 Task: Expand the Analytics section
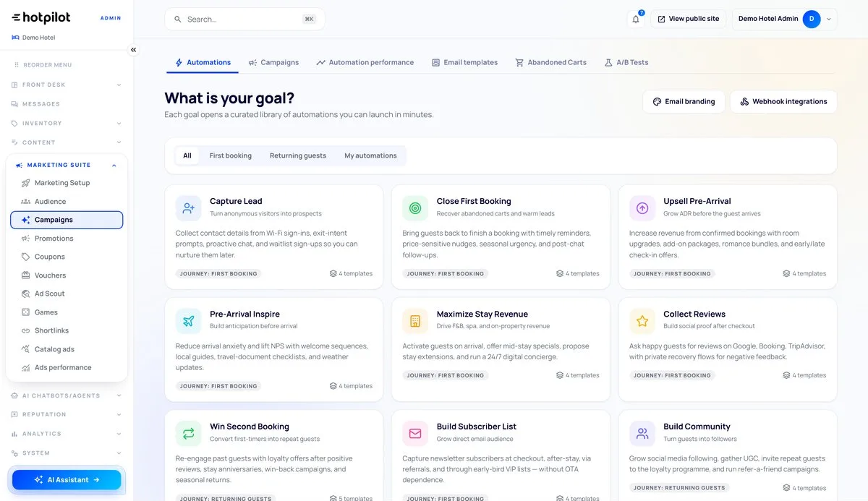(67, 434)
